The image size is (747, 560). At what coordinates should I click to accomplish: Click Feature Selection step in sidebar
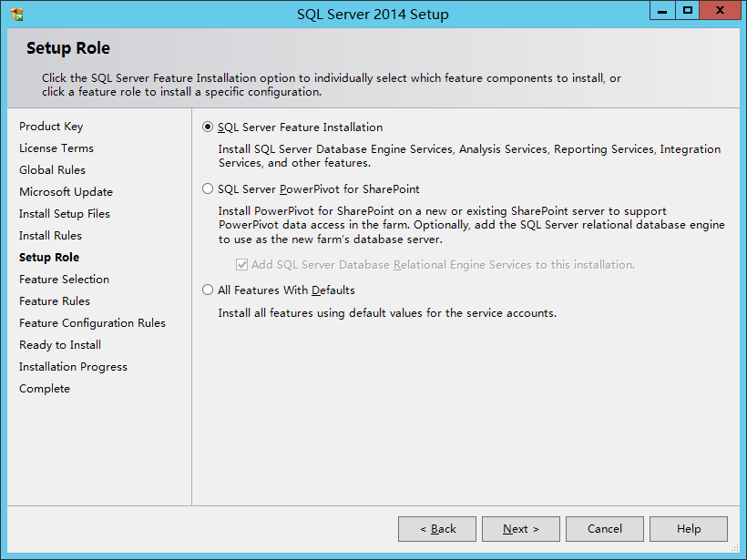pos(65,280)
